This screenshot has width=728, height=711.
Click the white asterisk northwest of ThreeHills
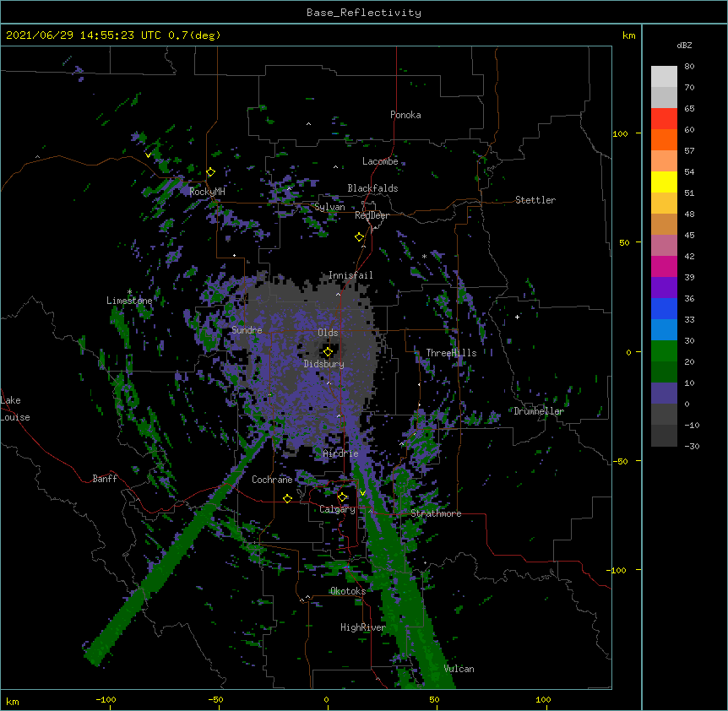click(x=424, y=257)
